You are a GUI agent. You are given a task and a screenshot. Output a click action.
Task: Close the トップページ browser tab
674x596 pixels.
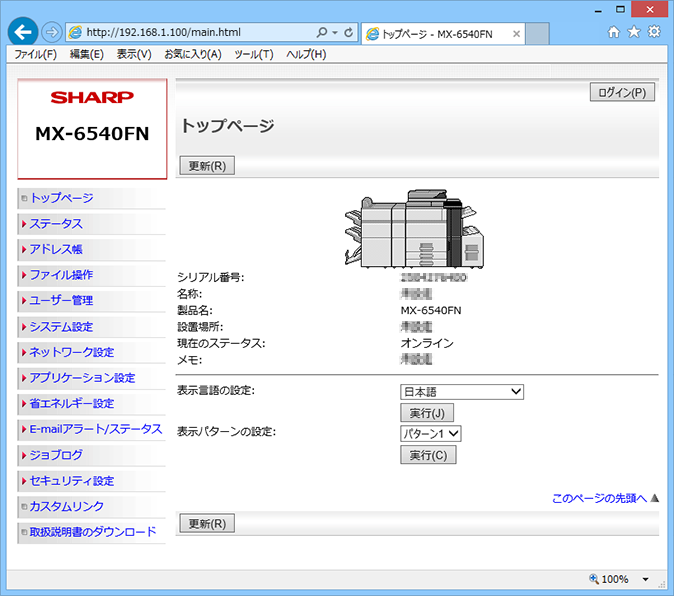(x=517, y=34)
